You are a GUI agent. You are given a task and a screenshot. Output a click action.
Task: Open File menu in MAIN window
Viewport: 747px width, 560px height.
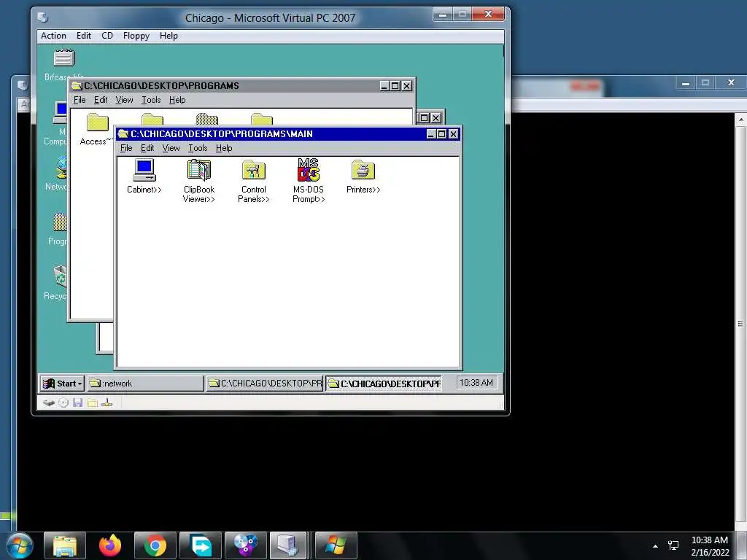[126, 148]
